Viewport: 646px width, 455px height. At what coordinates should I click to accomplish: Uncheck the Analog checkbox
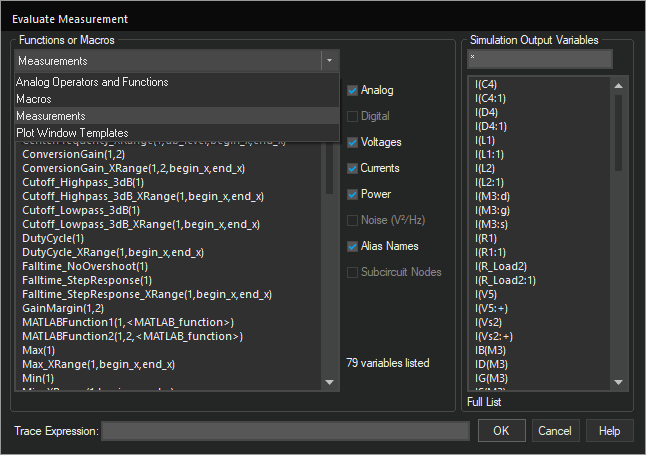click(x=352, y=90)
